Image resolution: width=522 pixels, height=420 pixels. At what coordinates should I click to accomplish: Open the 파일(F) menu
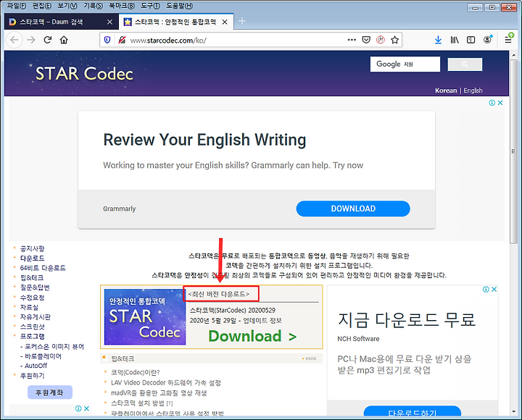point(16,6)
